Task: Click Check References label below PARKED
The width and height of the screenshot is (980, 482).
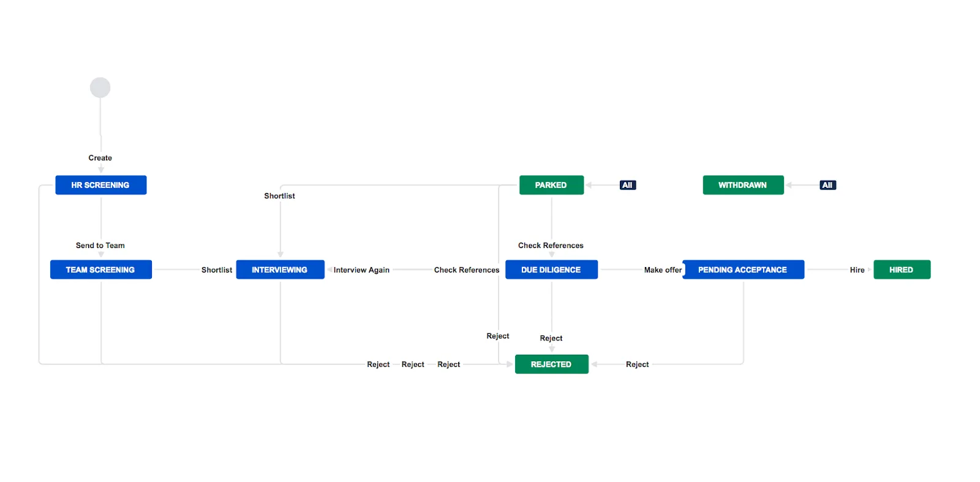Action: click(x=551, y=246)
